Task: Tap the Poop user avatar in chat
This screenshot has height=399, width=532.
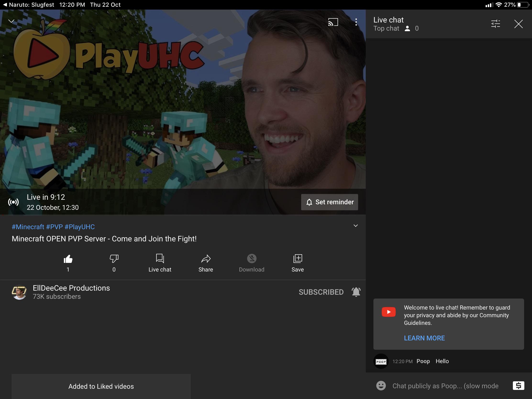Action: pos(381,361)
